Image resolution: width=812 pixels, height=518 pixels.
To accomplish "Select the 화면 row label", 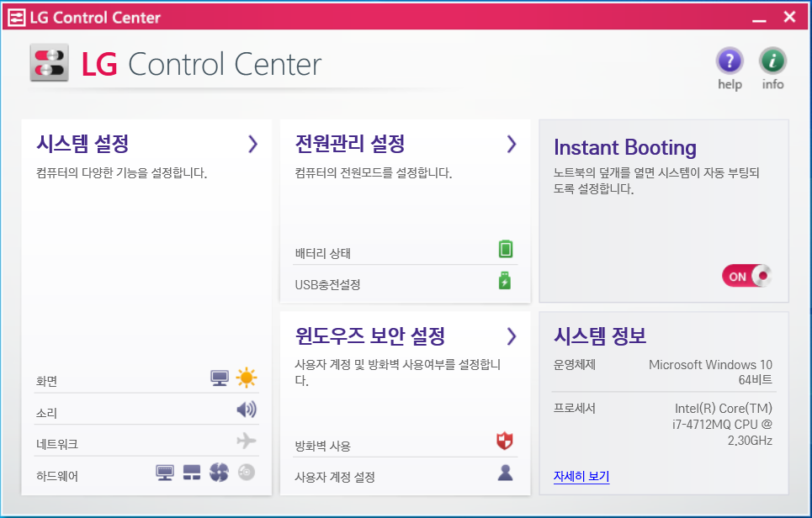I will click(46, 382).
